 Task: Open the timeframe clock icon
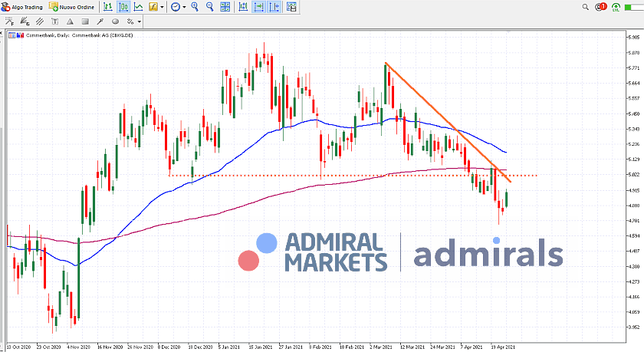point(176,7)
